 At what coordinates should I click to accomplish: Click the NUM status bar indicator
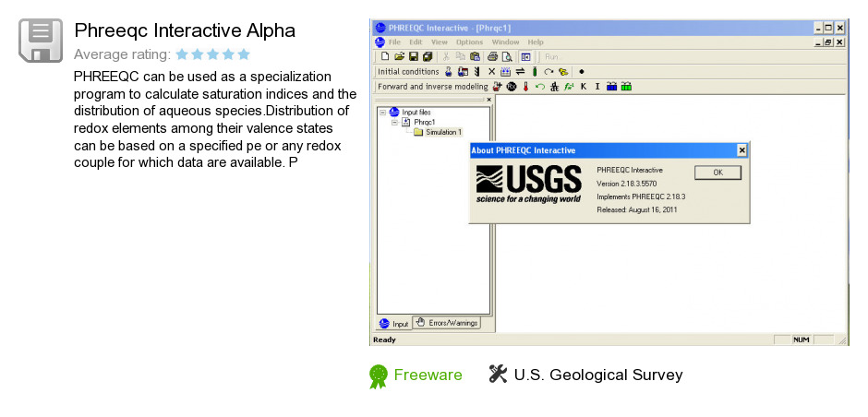click(802, 340)
